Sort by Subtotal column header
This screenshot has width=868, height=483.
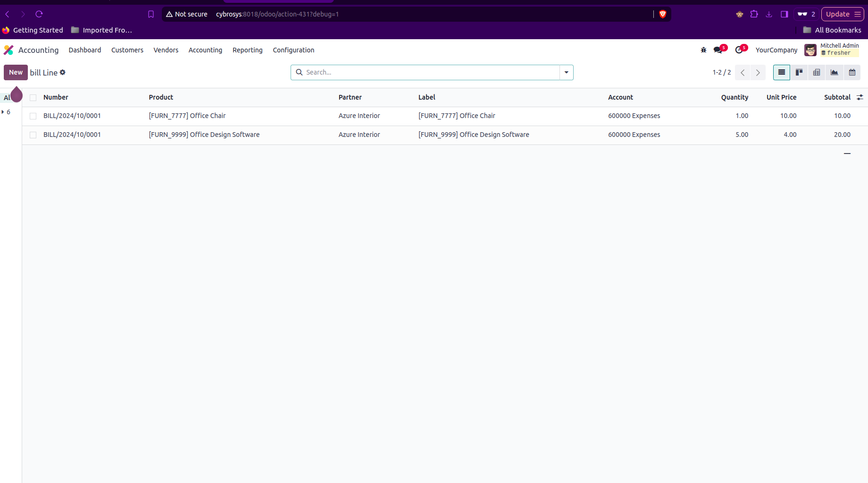[x=837, y=97]
